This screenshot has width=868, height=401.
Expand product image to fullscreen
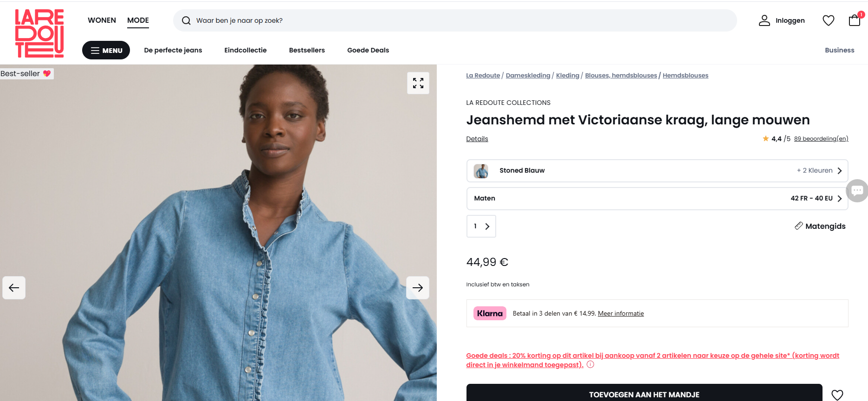point(418,83)
